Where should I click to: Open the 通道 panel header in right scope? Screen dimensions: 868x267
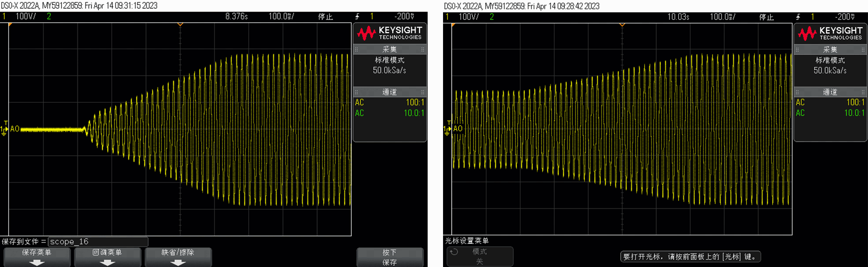click(x=830, y=92)
